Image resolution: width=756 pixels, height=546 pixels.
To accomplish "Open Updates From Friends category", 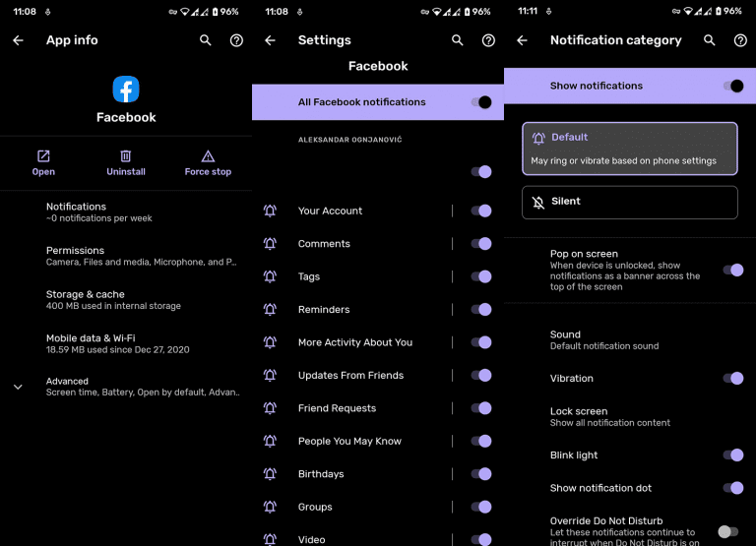I will click(x=350, y=375).
